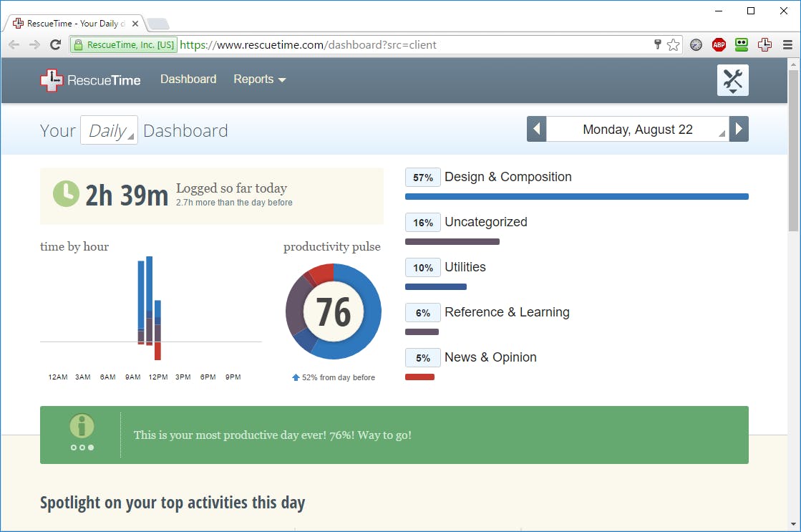Click the 6% badge
The height and width of the screenshot is (532, 801).
[x=423, y=313]
